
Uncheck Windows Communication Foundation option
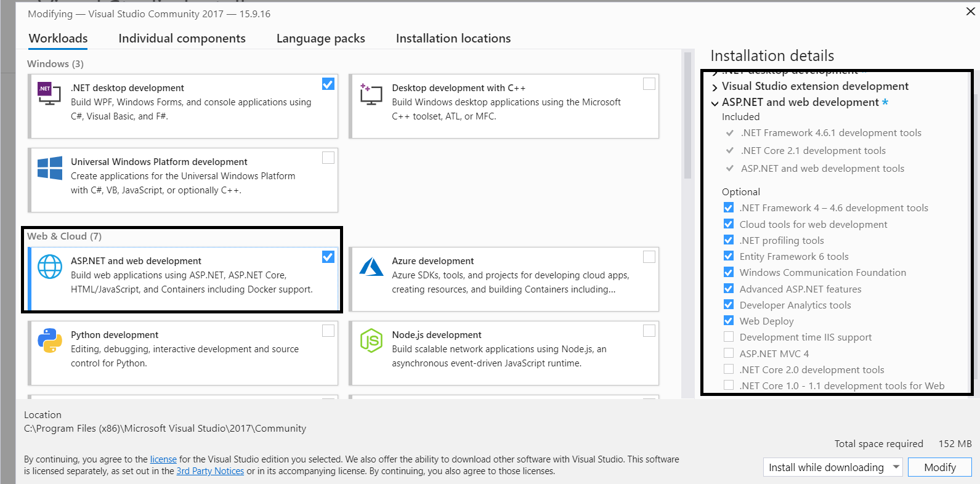coord(729,272)
